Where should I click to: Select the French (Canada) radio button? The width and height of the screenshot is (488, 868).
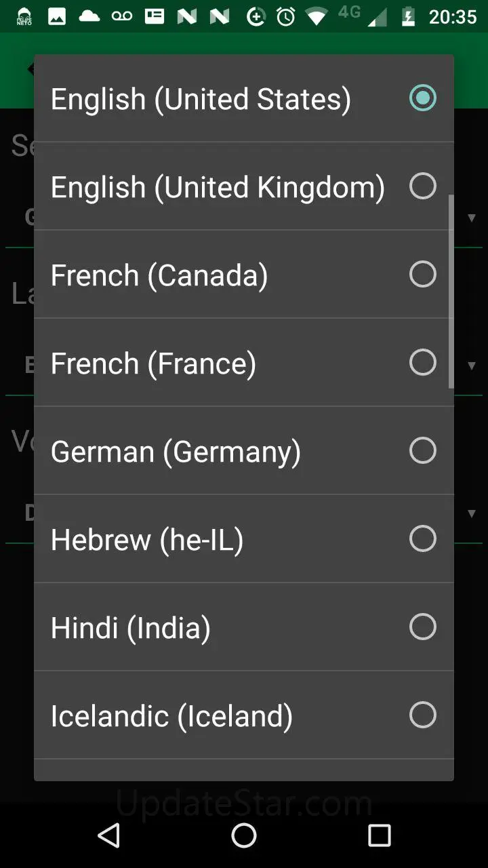click(422, 274)
